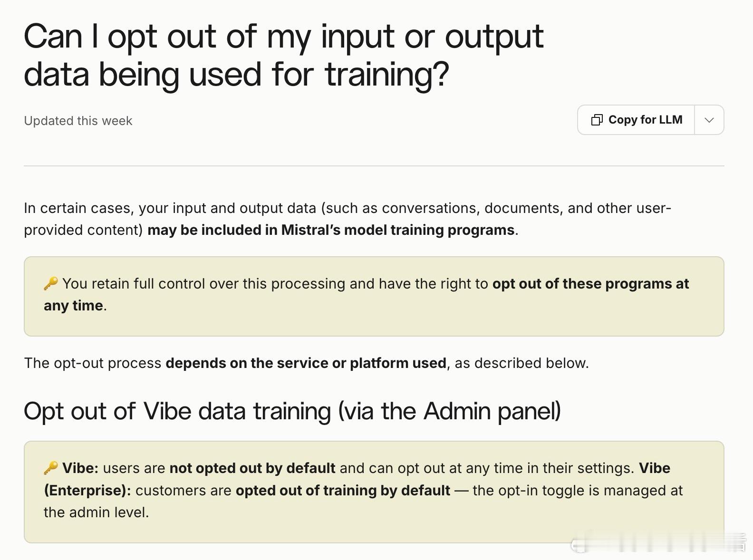The width and height of the screenshot is (753, 560).
Task: Click the In certain cases intro paragraph
Action: (x=348, y=219)
